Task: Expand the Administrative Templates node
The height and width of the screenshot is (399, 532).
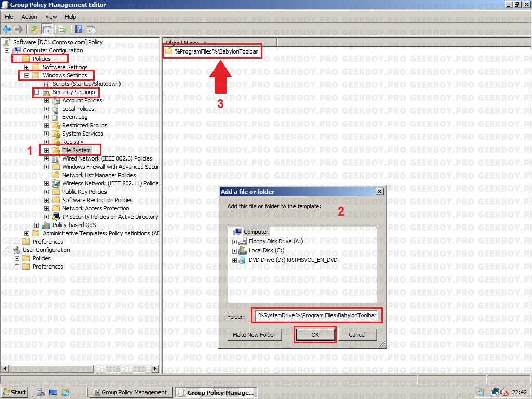Action: pos(26,233)
